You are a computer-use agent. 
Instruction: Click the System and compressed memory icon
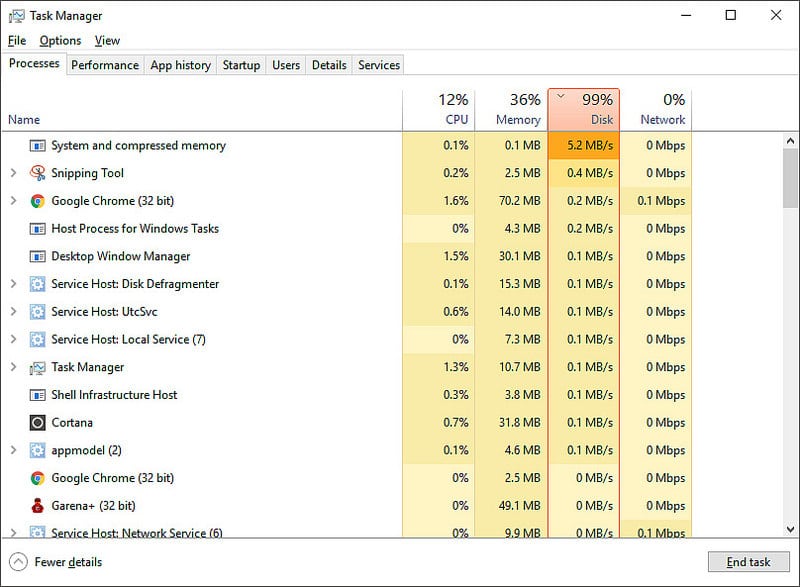[37, 146]
